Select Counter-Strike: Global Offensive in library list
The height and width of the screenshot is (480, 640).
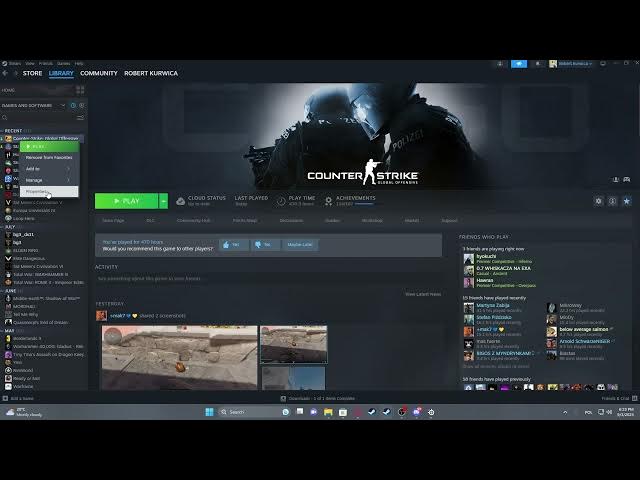43,138
